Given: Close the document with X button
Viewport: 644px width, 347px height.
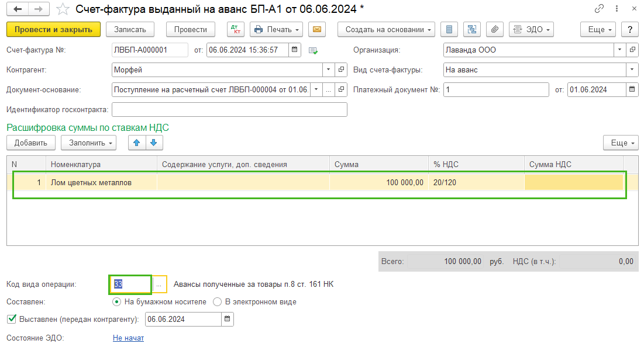Looking at the screenshot, I should (634, 9).
